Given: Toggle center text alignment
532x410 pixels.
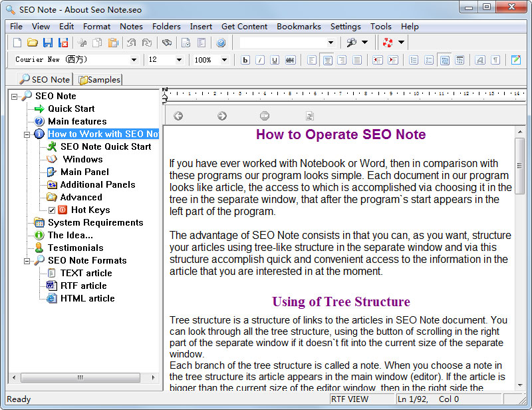Looking at the screenshot, I should tap(327, 60).
